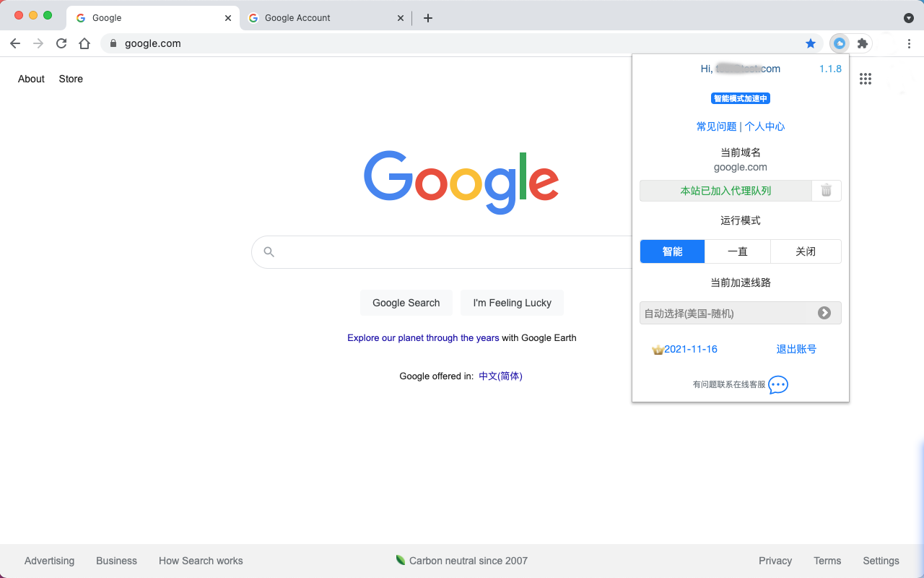924x578 pixels.
Task: Select 关闭 running mode
Action: click(x=806, y=251)
